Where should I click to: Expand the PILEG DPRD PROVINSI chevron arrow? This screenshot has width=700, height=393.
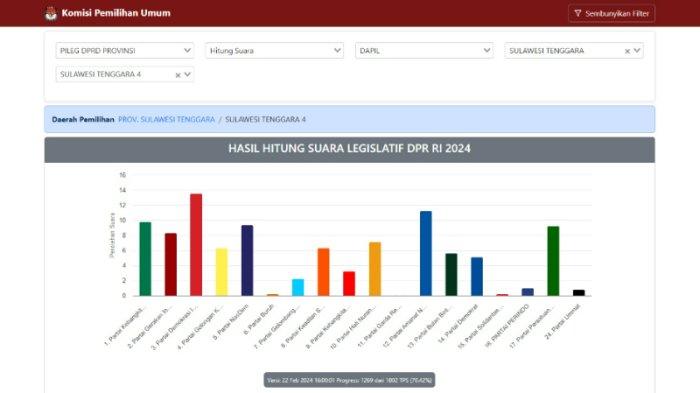pyautogui.click(x=188, y=50)
